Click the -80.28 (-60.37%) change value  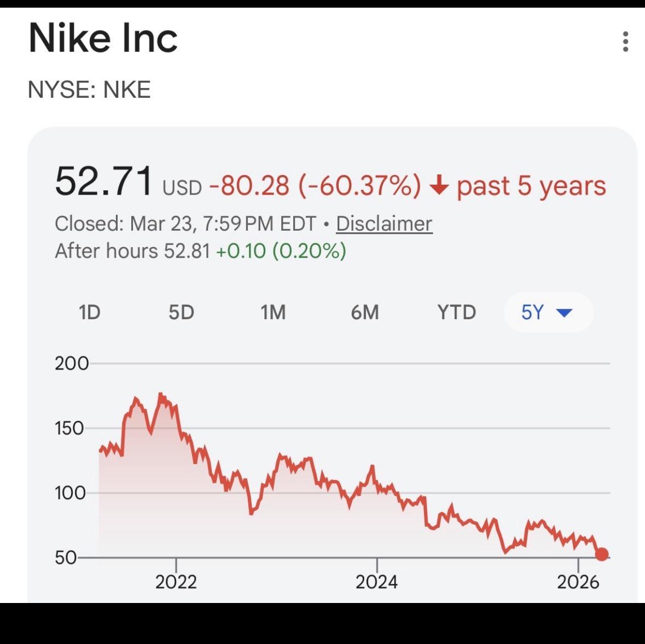point(315,186)
